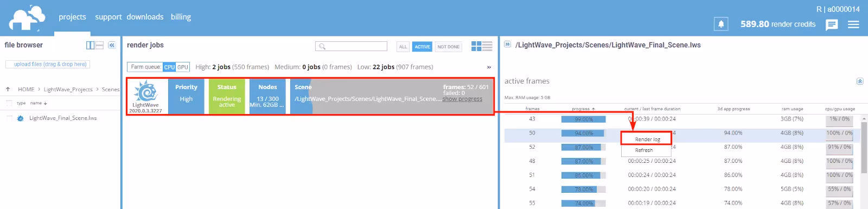Open the downloads tab
Viewport: 868px width, 209px height.
pyautogui.click(x=145, y=17)
